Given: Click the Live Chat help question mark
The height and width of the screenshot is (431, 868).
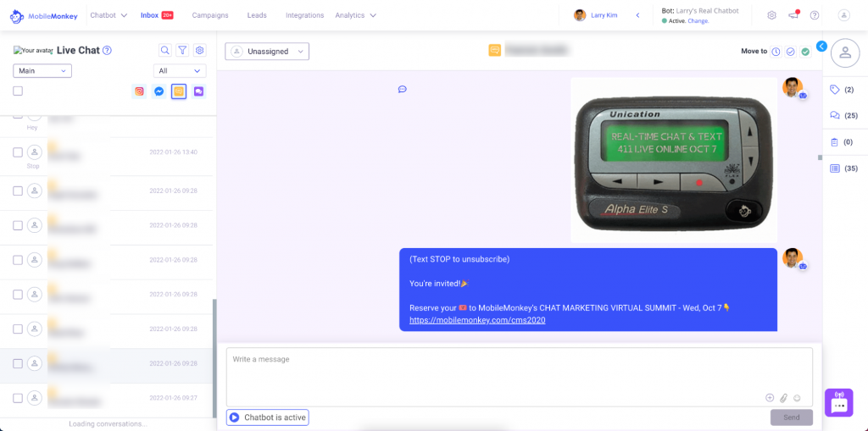Looking at the screenshot, I should [x=108, y=50].
